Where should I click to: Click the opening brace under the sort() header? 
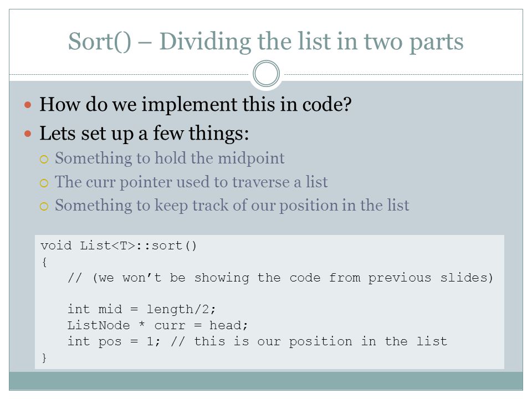coord(44,262)
